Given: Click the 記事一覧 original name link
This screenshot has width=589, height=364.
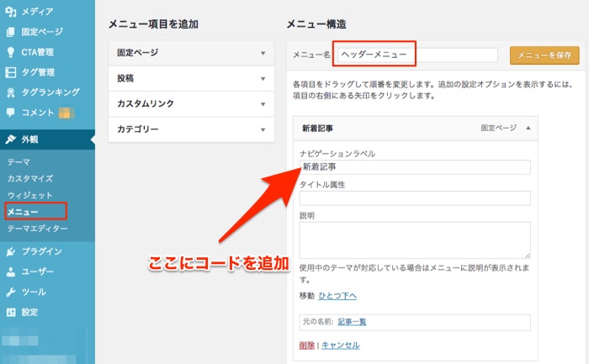Looking at the screenshot, I should tap(352, 322).
